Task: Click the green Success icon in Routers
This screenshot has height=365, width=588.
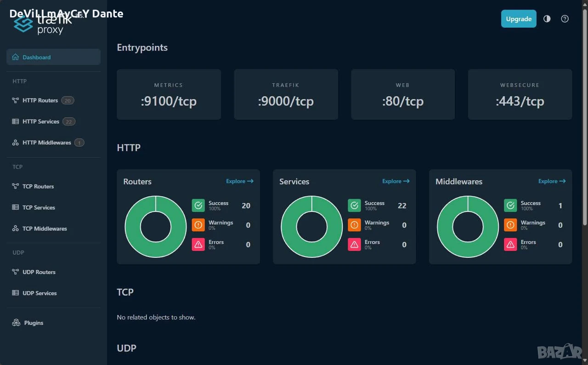Action: tap(198, 205)
